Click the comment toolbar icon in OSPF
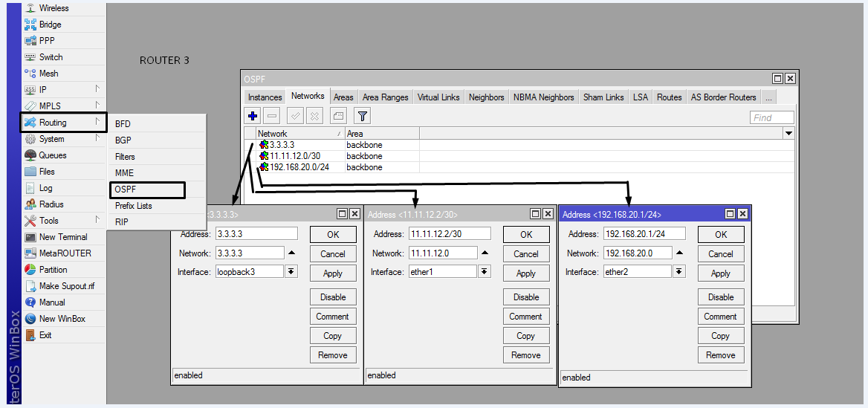868x408 pixels. pos(338,116)
